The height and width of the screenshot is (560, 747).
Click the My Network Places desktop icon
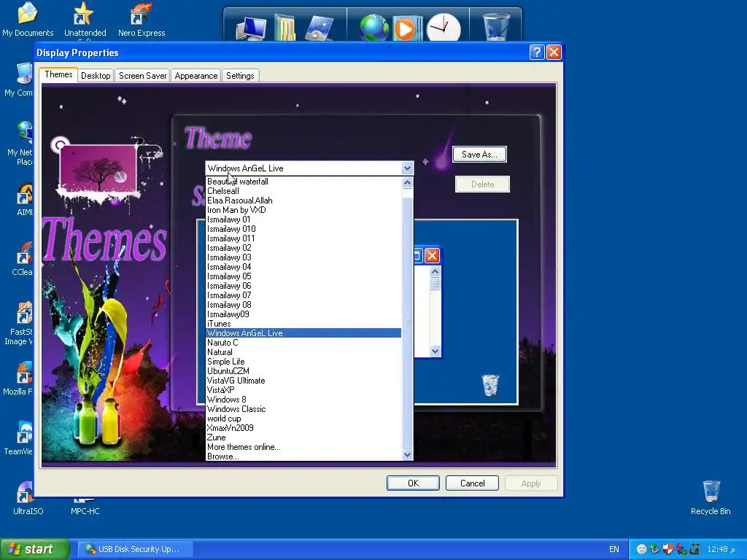point(20,144)
